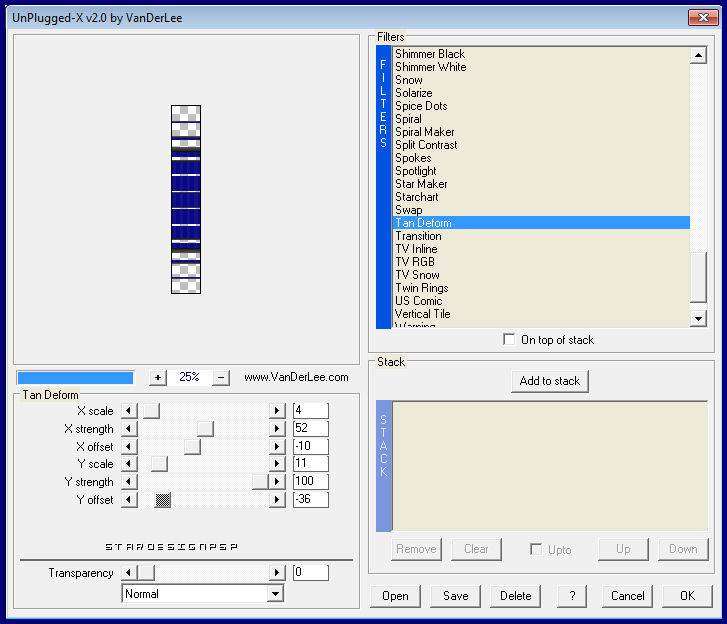Click right arrow of Y scale slider
This screenshot has height=624, width=727.
(277, 464)
